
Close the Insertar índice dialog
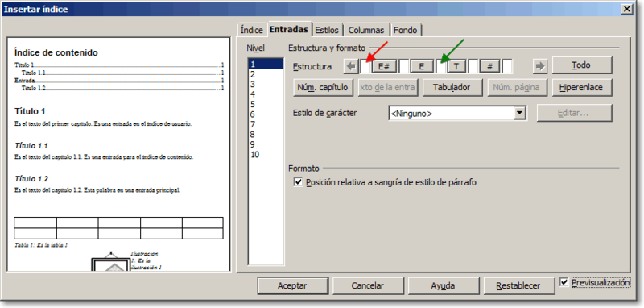point(626,9)
